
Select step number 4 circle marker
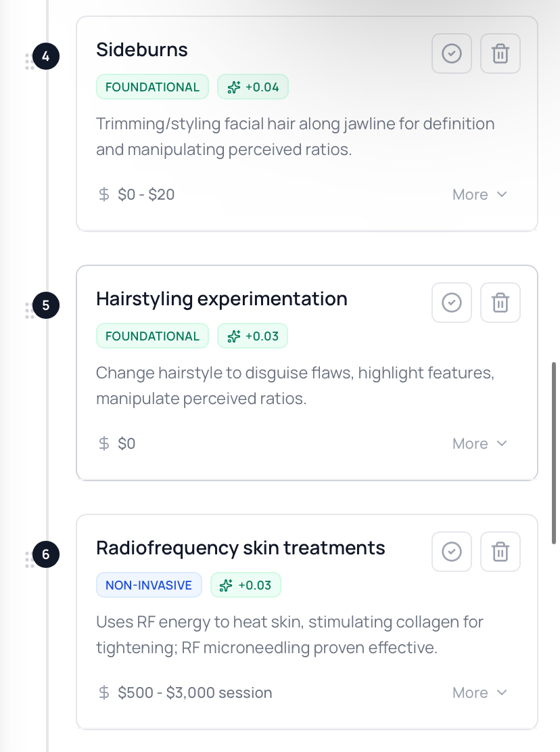point(46,56)
